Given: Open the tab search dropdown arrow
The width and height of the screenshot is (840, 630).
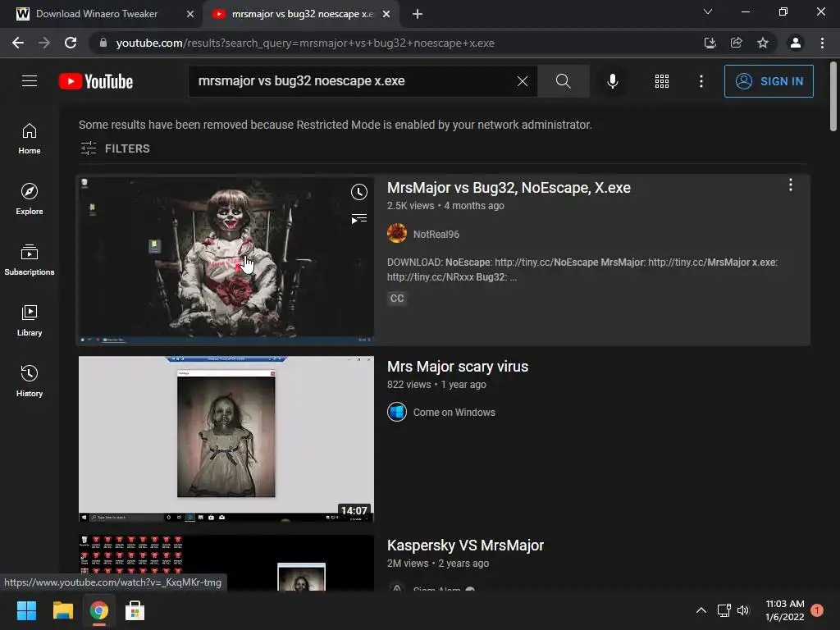Looking at the screenshot, I should pos(708,11).
